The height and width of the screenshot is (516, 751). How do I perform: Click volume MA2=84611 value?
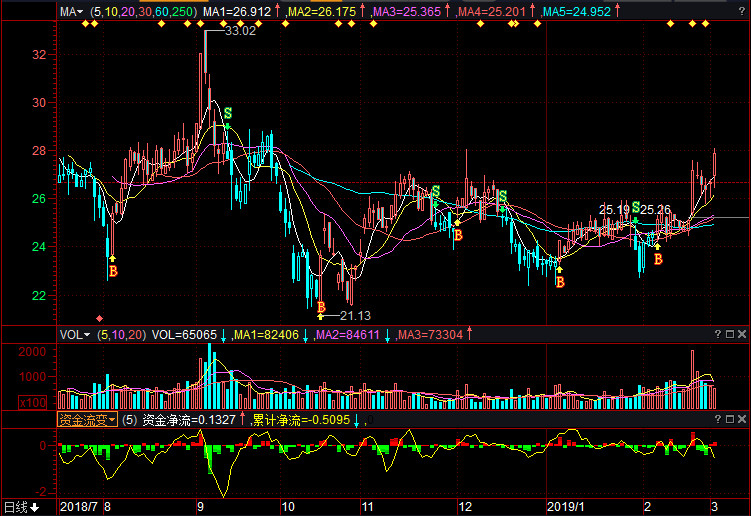click(348, 335)
